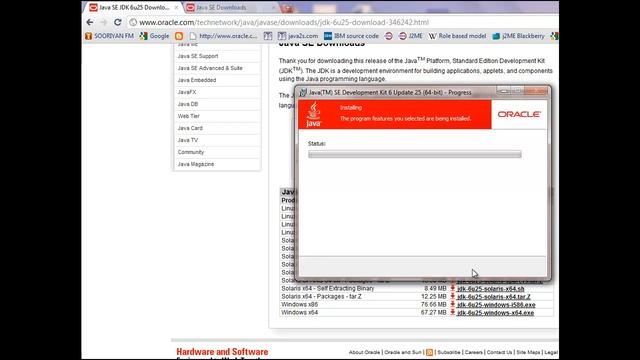640x360 pixels.
Task: Select the '67.27 MB' size cell
Action: [x=433, y=313]
